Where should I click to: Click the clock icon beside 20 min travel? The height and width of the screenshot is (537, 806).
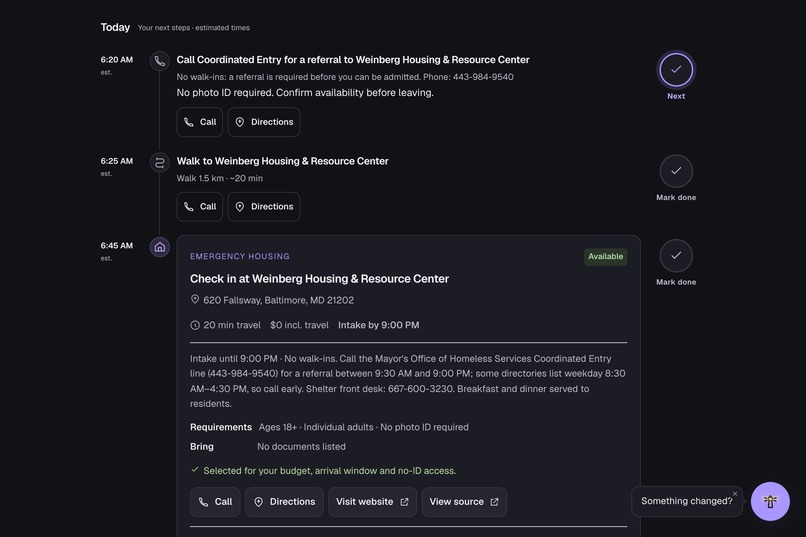pos(195,325)
